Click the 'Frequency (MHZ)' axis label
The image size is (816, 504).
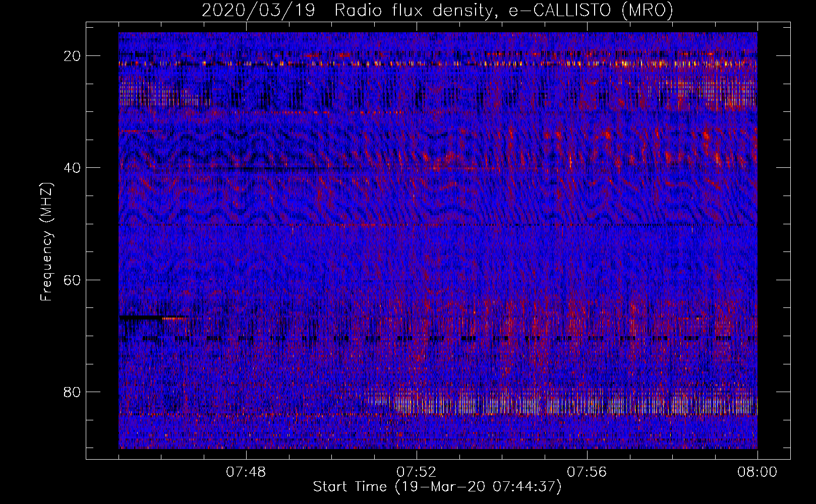[x=46, y=242]
